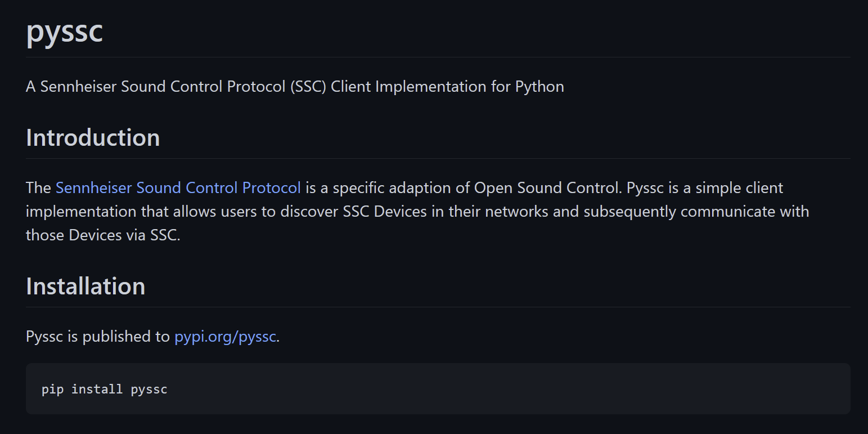Click the SSC Client Implementation description line
The height and width of the screenshot is (434, 868).
tap(295, 87)
